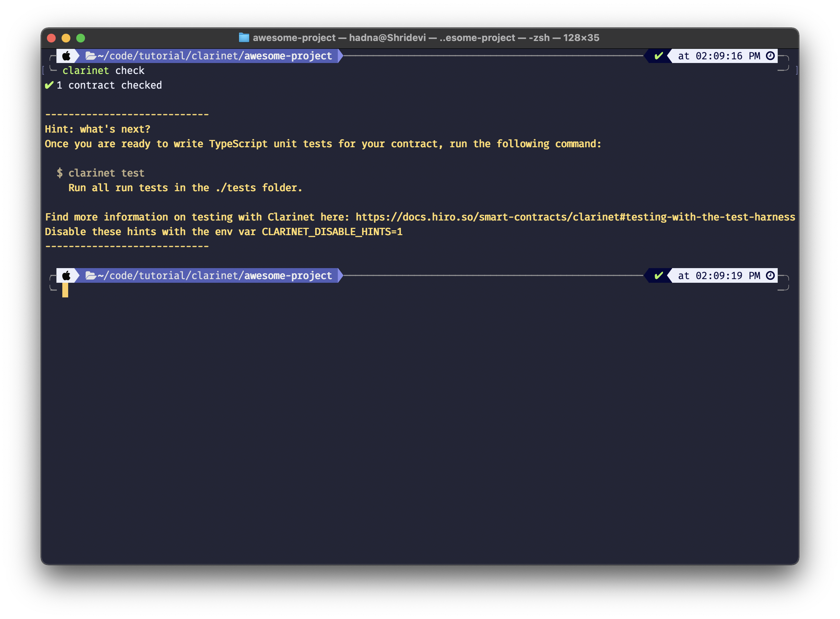Click the green full-screen window button
Image resolution: width=840 pixels, height=619 pixels.
click(x=81, y=38)
